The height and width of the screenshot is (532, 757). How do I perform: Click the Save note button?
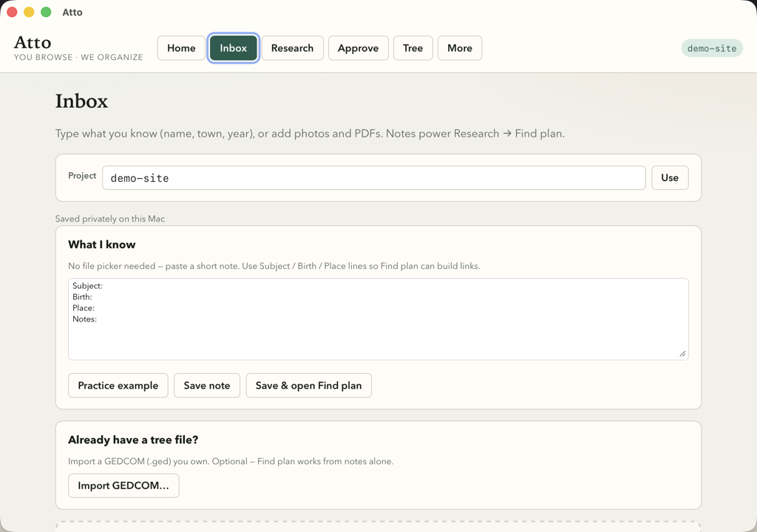207,385
